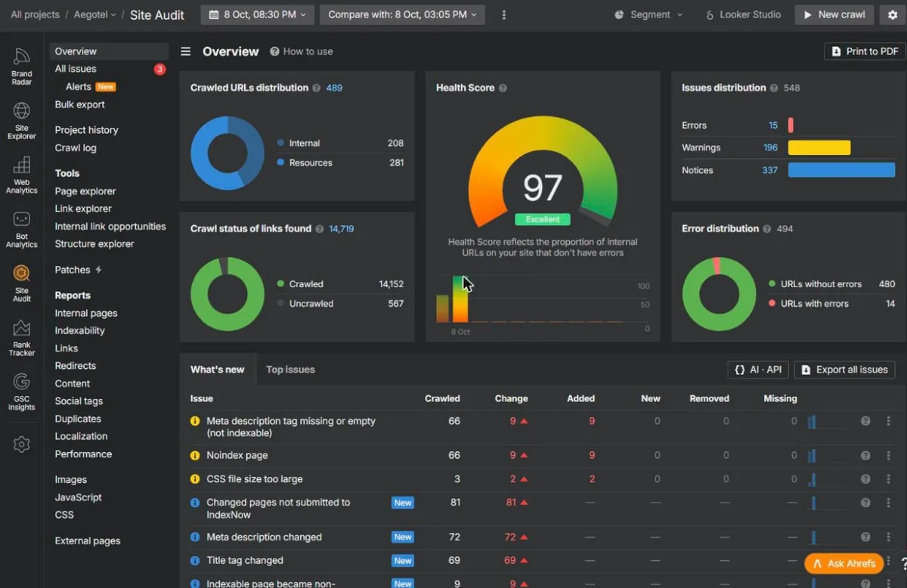Open Bulk export menu item

coord(79,105)
